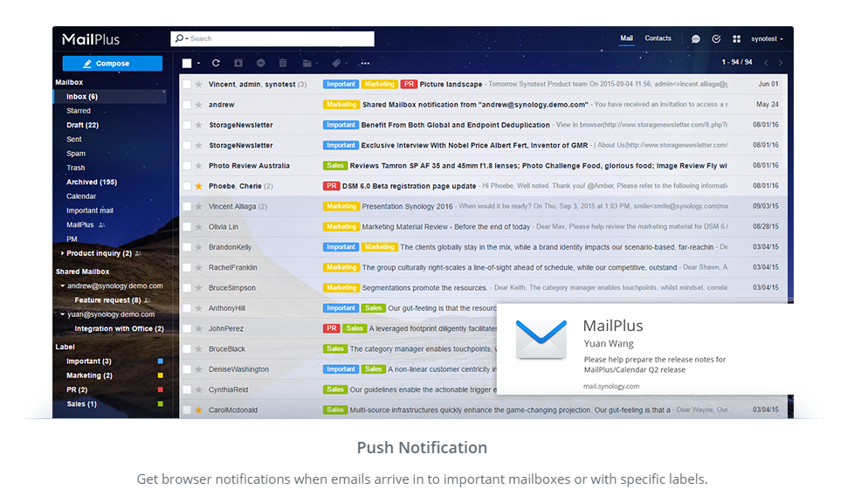Check the BruceSimpson email checkbox
The height and width of the screenshot is (503, 868).
click(x=187, y=288)
